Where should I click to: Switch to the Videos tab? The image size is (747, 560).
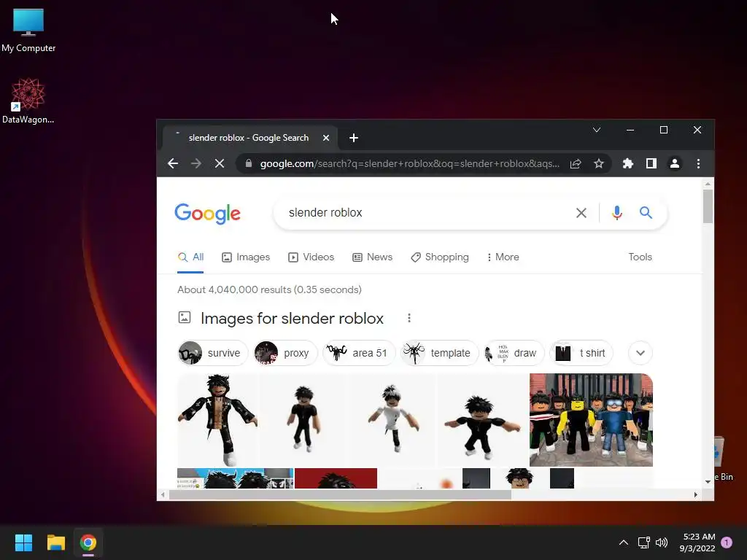click(311, 257)
